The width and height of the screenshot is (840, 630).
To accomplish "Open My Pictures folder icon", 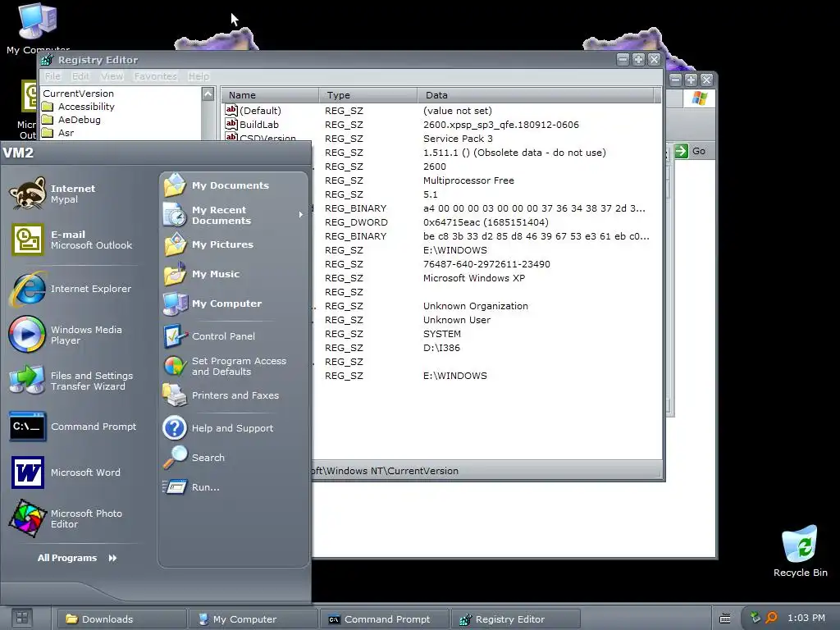I will pos(175,244).
